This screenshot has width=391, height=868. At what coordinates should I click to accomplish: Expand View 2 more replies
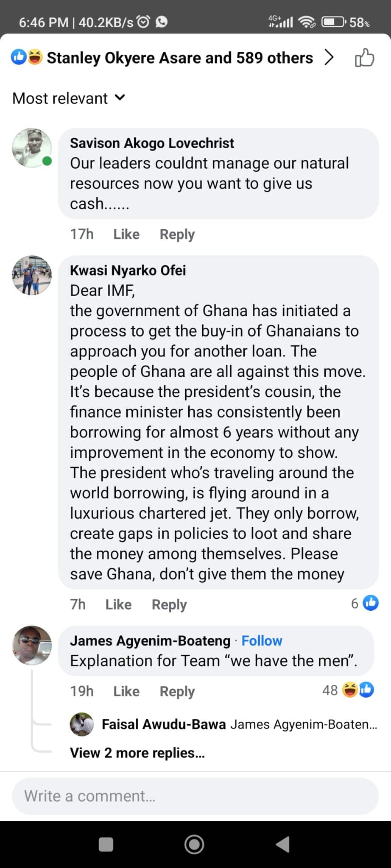137,753
